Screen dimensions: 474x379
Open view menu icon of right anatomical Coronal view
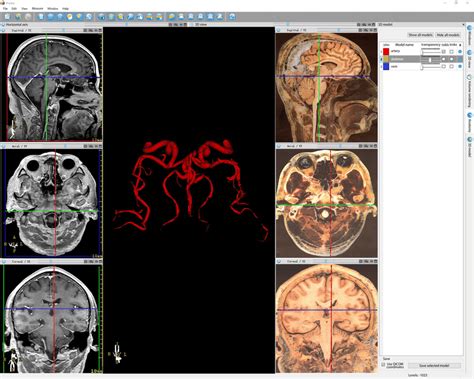(x=279, y=262)
